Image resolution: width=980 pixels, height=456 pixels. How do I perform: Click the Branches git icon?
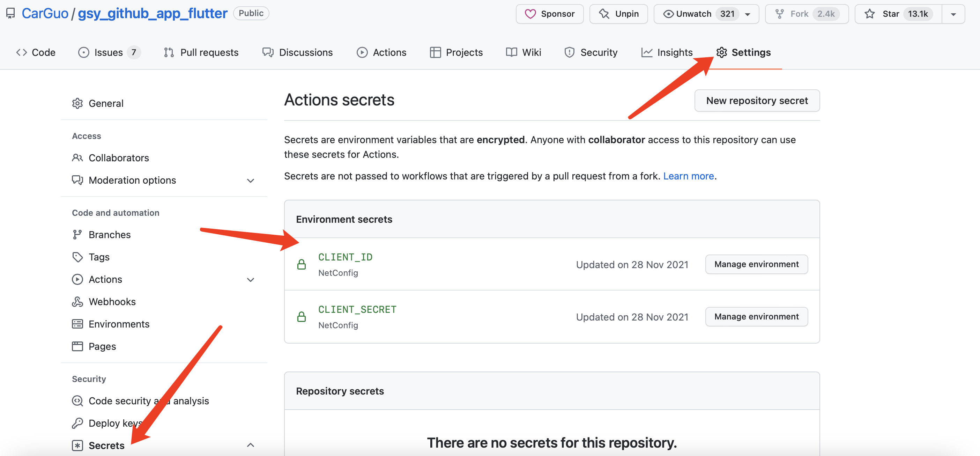point(77,235)
